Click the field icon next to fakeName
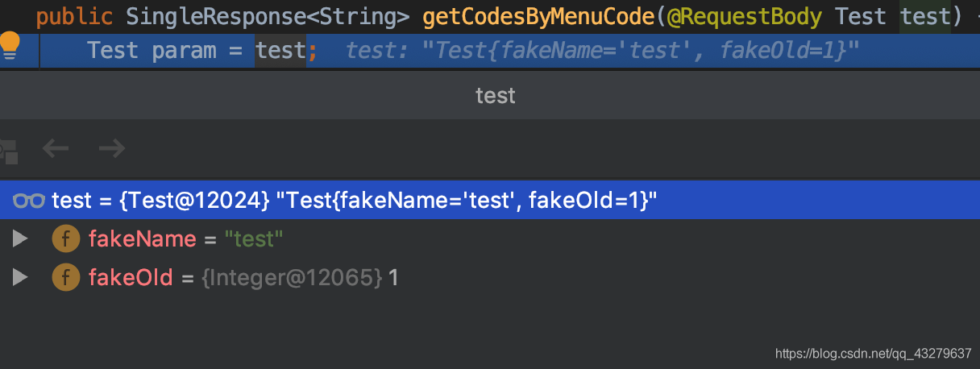Screen dimensions: 980x369 coord(65,239)
